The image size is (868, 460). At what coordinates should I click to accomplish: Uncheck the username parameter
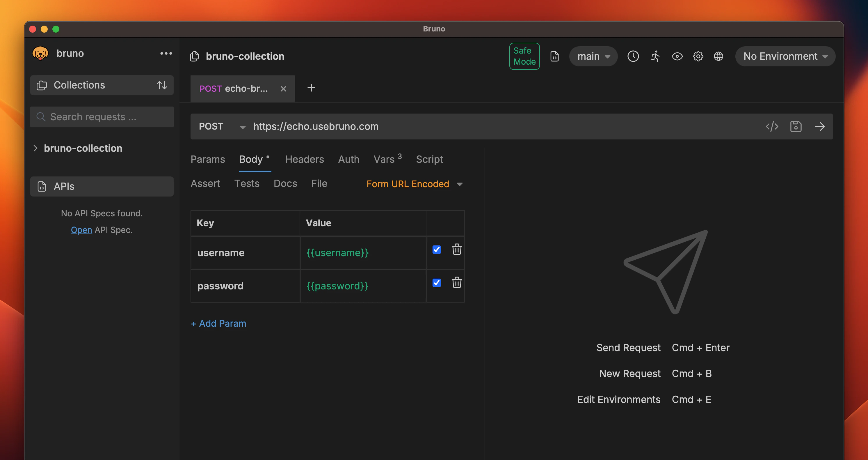click(x=436, y=250)
